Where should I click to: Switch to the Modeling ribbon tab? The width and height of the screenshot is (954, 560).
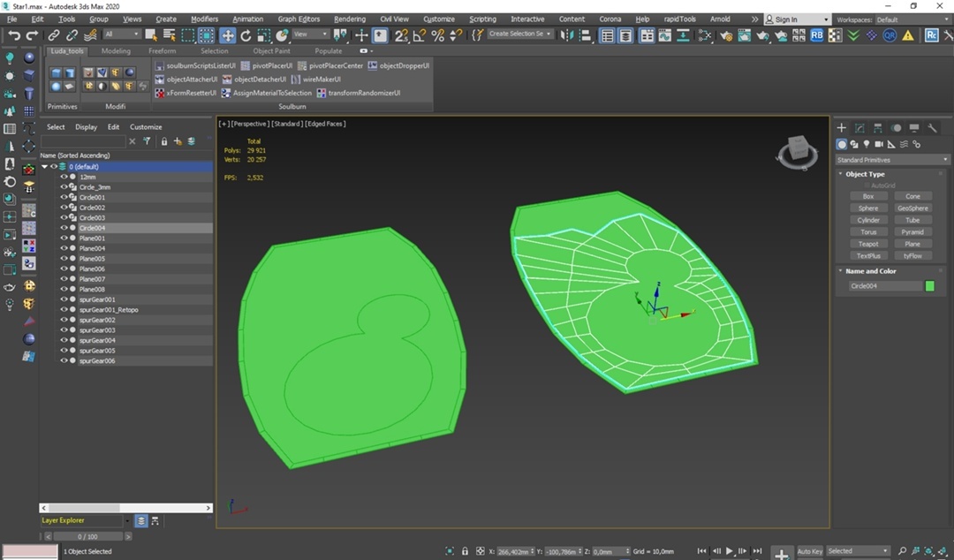tap(116, 51)
